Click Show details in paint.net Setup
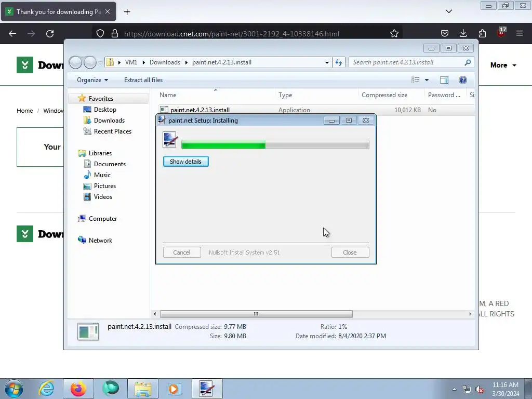This screenshot has height=399, width=532. (x=185, y=162)
